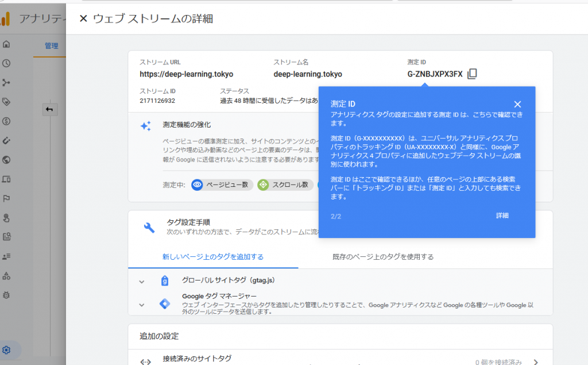588x365 pixels.
Task: Click the back arrow button in admin column
Action: (x=50, y=109)
